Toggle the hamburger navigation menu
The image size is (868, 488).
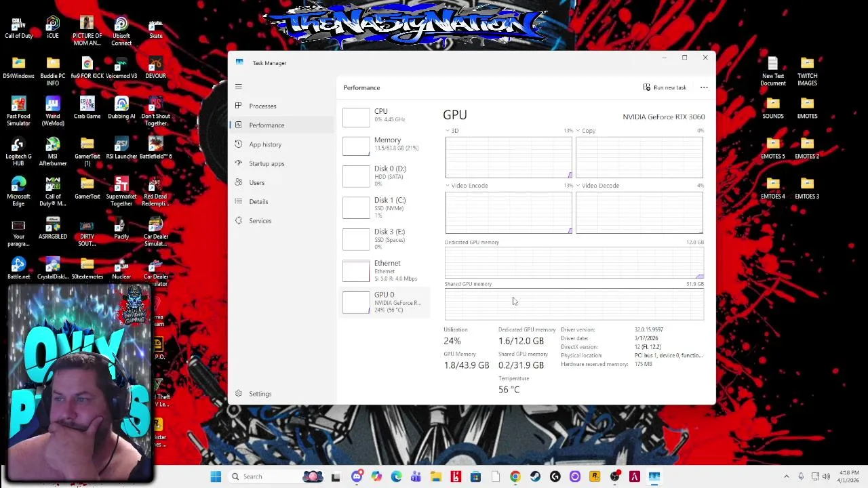tap(238, 86)
